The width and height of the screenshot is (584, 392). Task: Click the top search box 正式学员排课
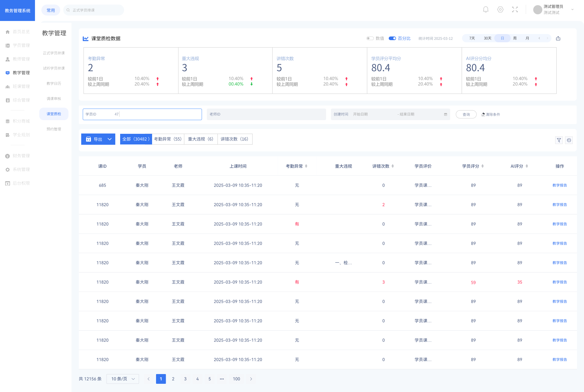tap(94, 10)
